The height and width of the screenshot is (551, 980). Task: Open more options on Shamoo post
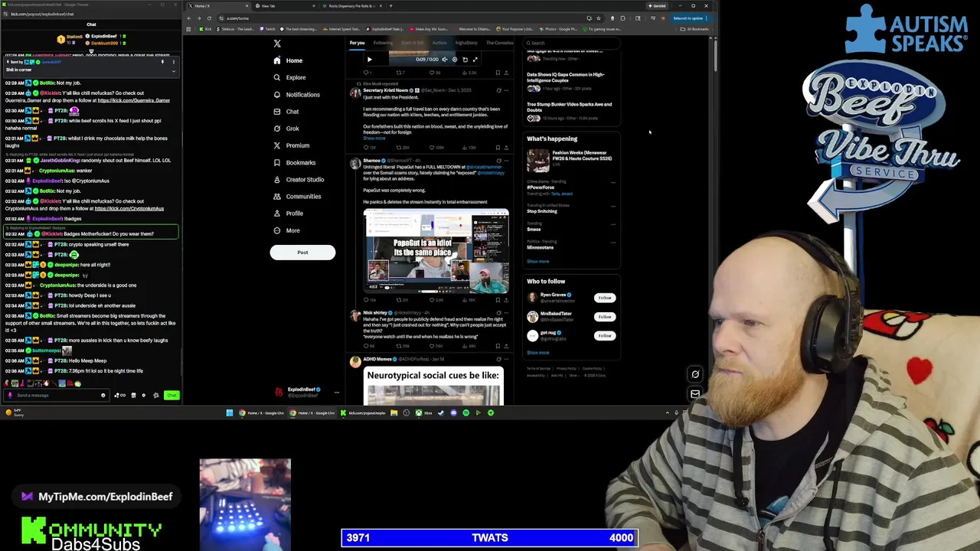(506, 161)
